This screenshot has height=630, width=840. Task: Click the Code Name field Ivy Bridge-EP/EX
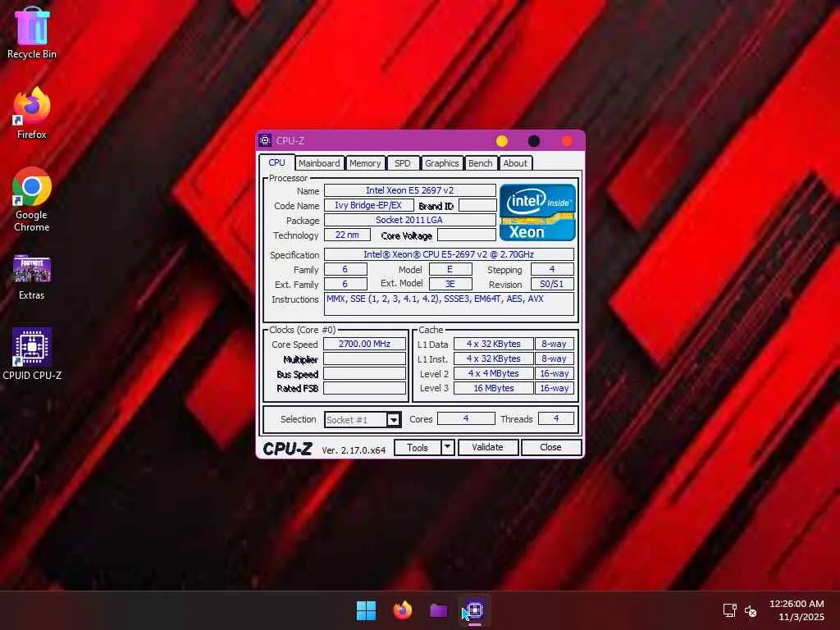pos(368,205)
